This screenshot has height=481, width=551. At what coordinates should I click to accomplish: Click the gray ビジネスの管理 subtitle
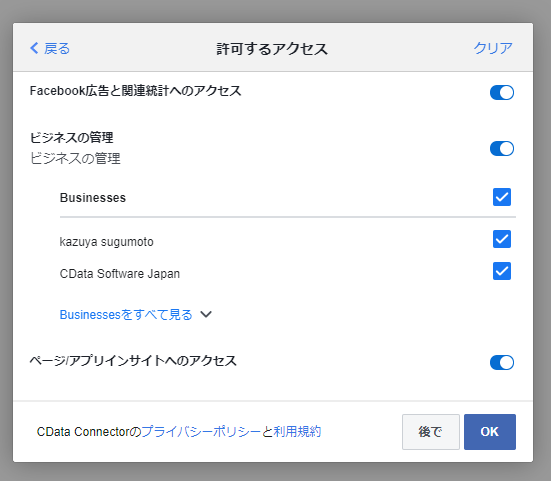pyautogui.click(x=75, y=158)
